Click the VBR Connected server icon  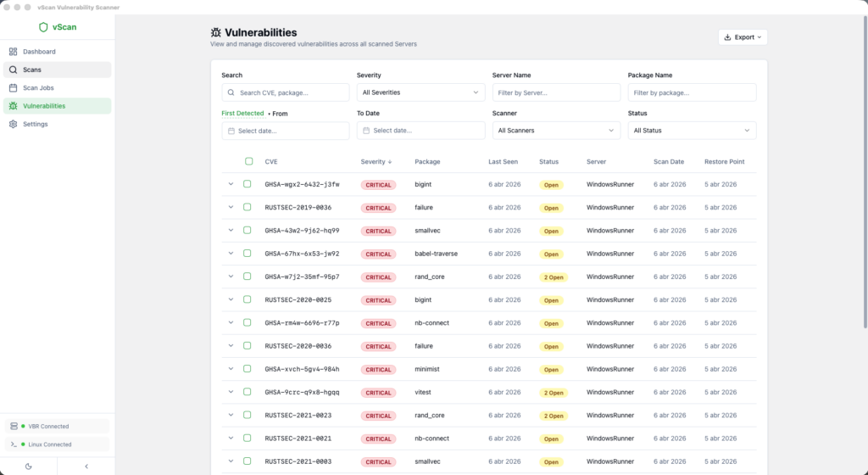point(14,427)
